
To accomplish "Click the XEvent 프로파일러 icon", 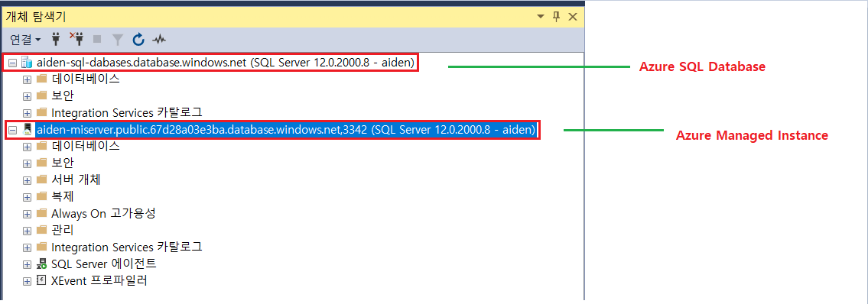I will click(x=42, y=280).
